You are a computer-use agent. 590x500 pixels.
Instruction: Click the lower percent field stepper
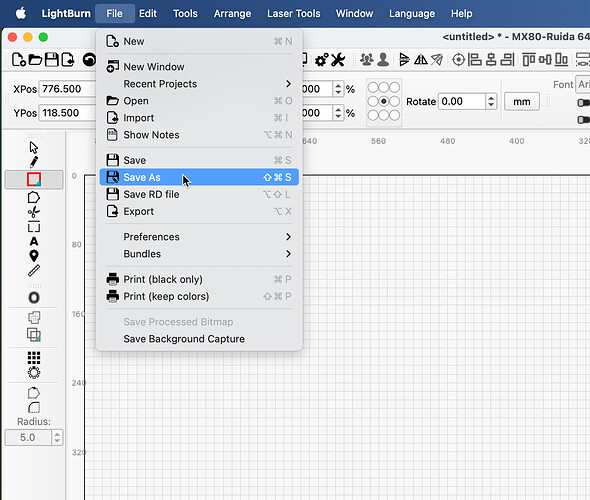pyautogui.click(x=338, y=113)
